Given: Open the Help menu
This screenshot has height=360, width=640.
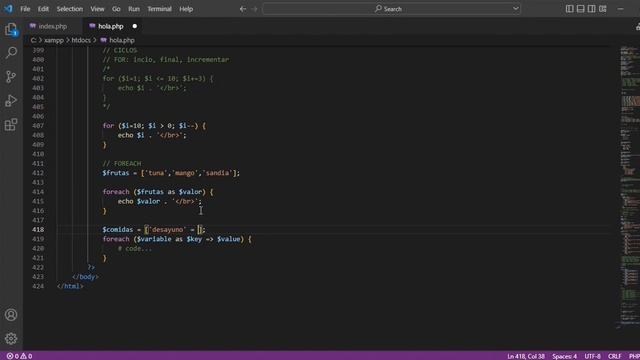Looking at the screenshot, I should coord(186,9).
